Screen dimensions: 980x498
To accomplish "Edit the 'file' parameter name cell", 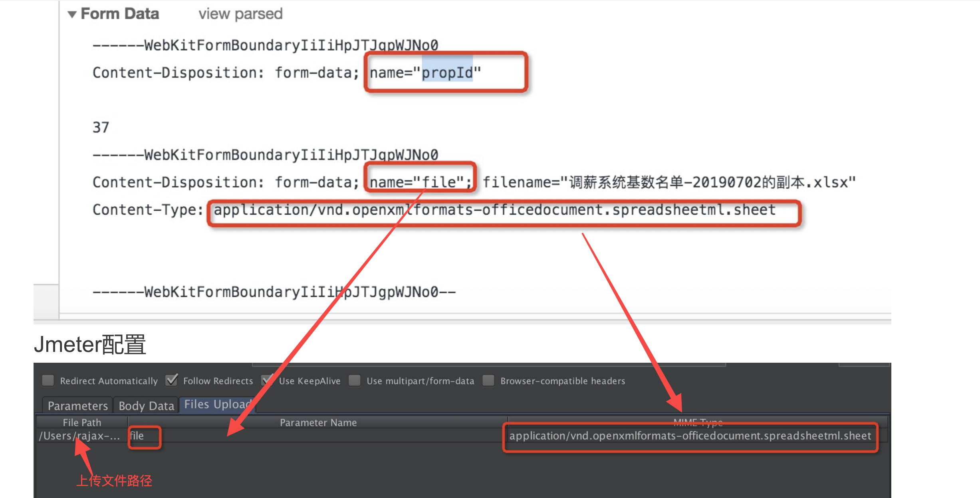I will (137, 436).
